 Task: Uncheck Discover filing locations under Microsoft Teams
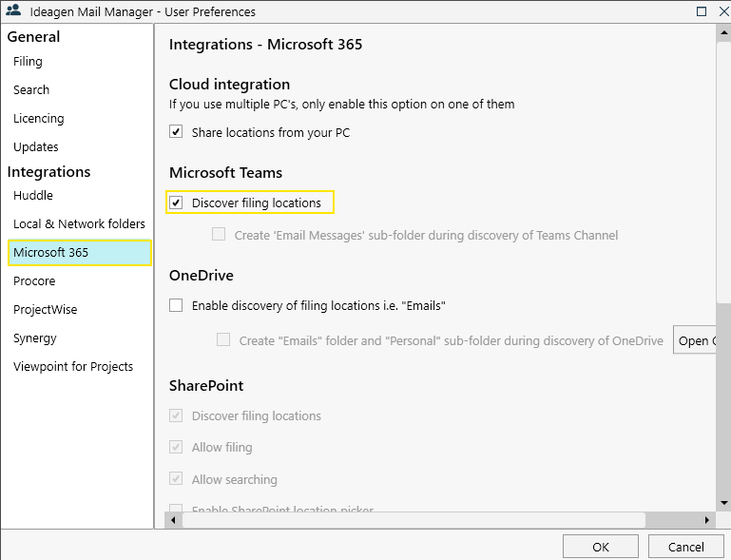176,203
